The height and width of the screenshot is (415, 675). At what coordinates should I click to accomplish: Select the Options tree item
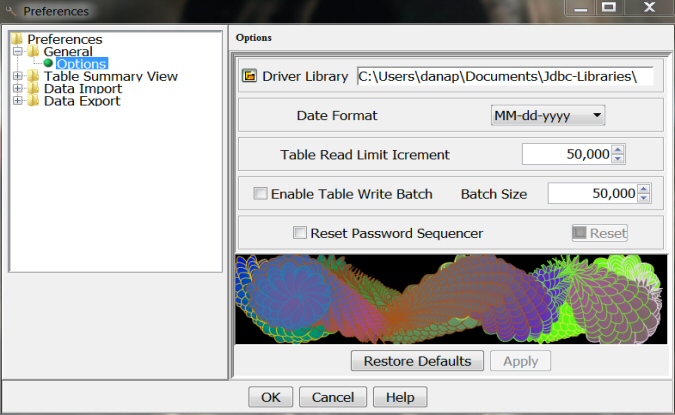(x=81, y=64)
